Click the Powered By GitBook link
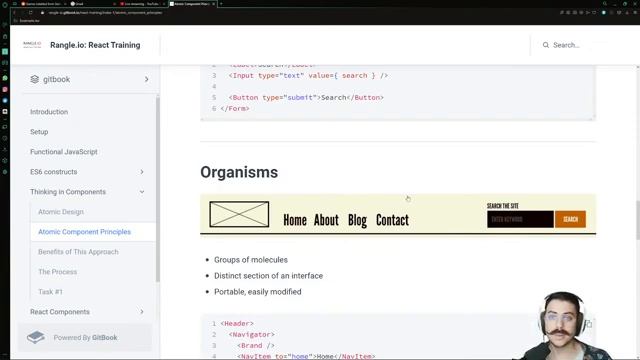Screen dimensions: 640x360 click(x=85, y=338)
